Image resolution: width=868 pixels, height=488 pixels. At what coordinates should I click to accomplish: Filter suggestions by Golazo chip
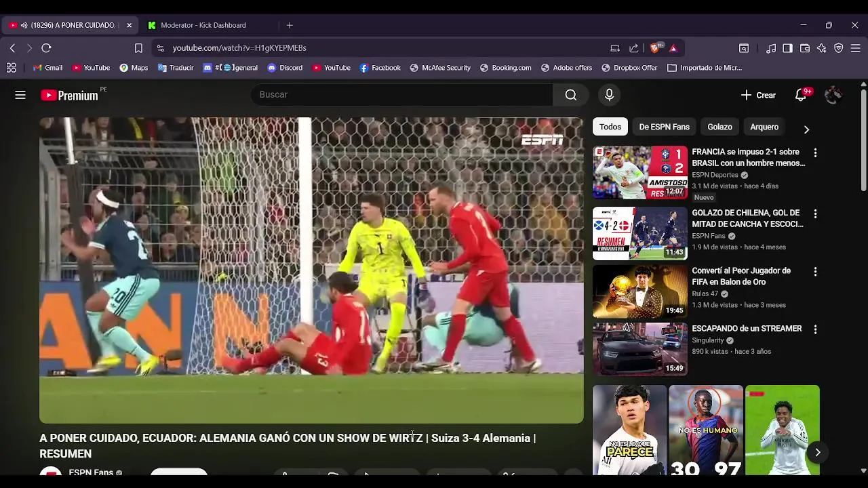[x=719, y=127]
